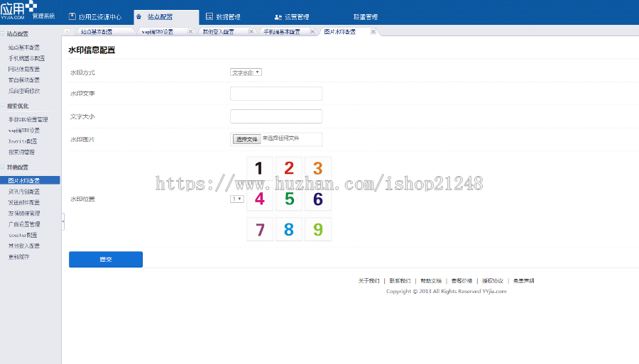This screenshot has height=364, width=639.
Task: Open 搜索词管理 in the sidebar
Action: pos(21,152)
